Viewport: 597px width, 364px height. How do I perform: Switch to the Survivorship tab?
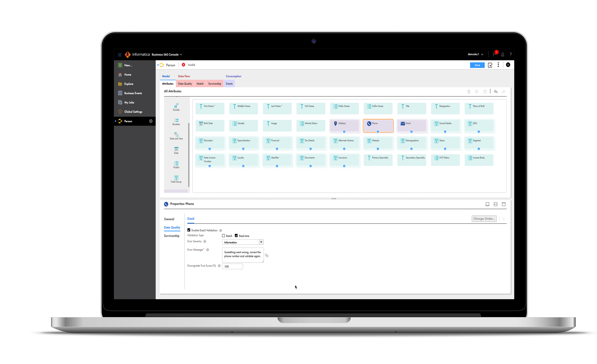click(214, 84)
